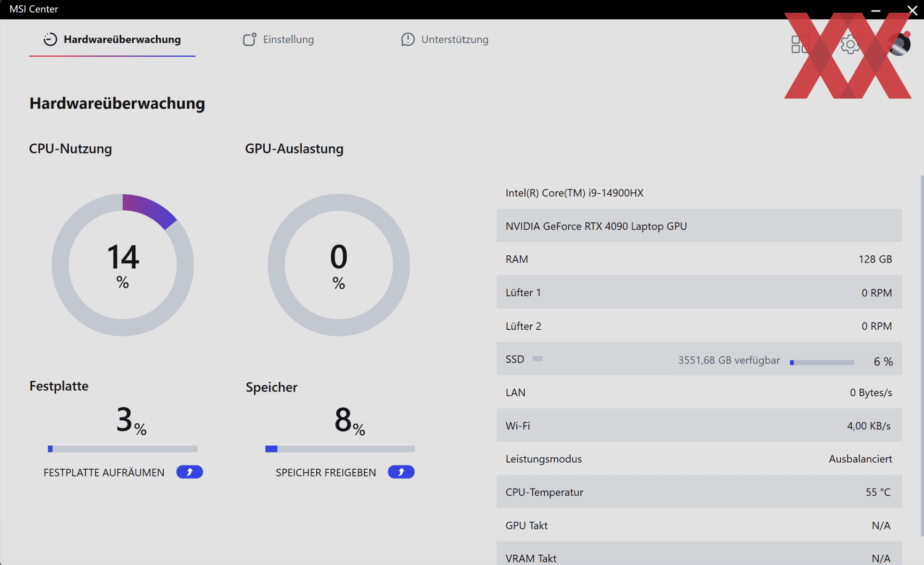Click the 3551,68 GB verfügbar text
The image size is (924, 565).
click(729, 360)
